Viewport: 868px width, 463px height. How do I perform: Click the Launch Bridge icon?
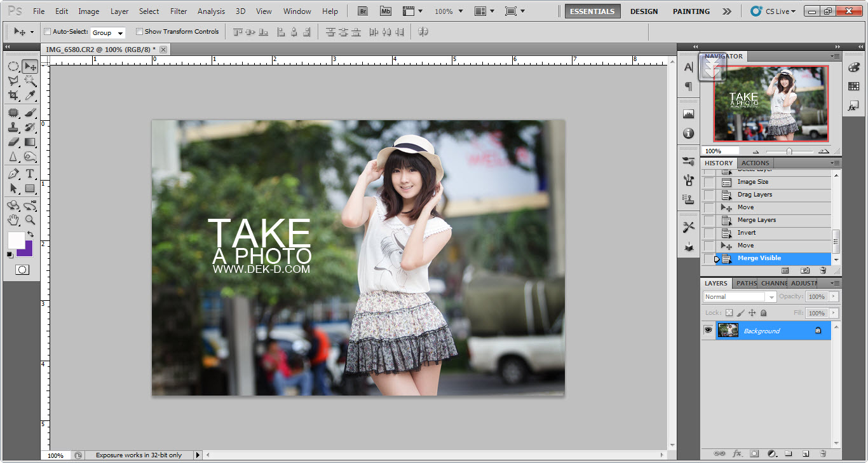(362, 11)
